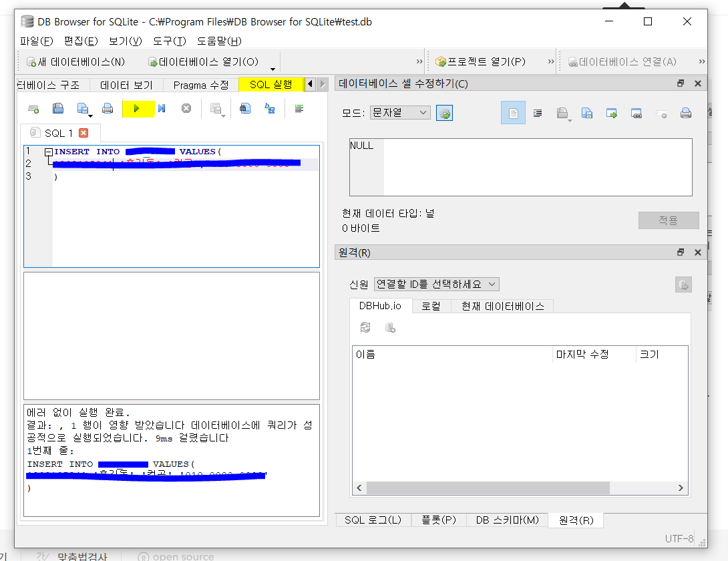Click open in external application icon
Viewport: 728px width, 561px height.
[612, 113]
